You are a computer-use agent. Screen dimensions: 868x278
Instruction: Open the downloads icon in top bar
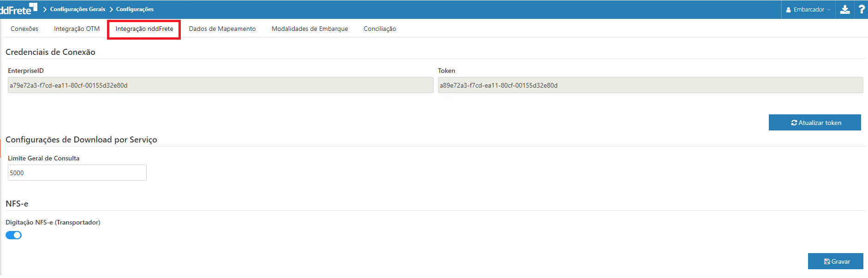[845, 10]
